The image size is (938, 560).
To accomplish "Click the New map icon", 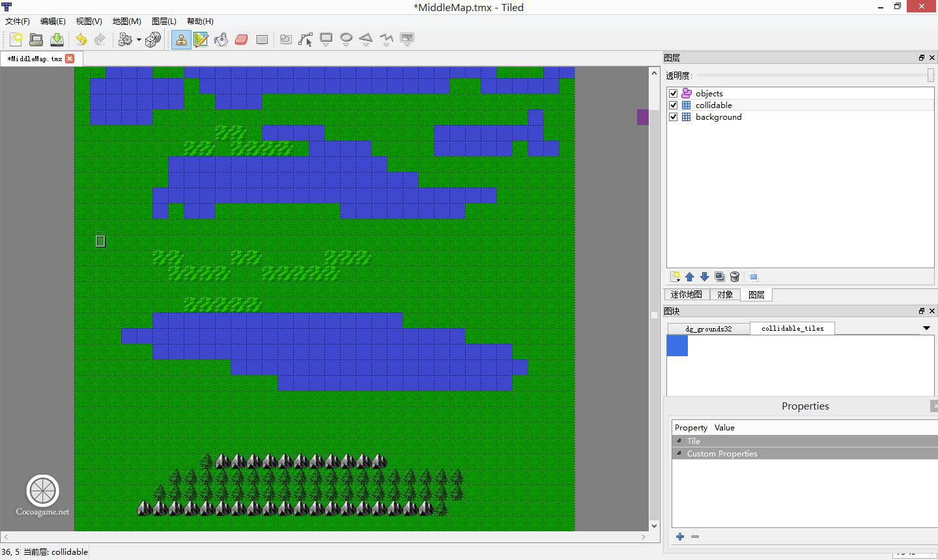I will [x=16, y=40].
